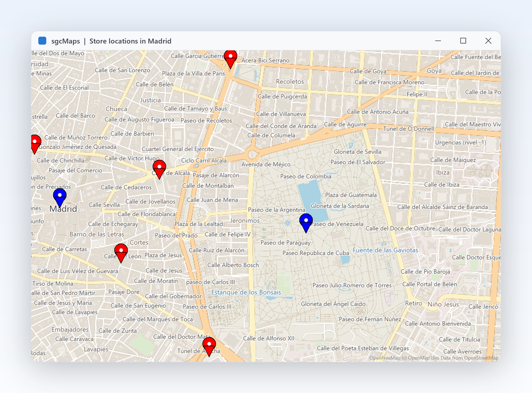The width and height of the screenshot is (532, 393).
Task: Click the Calle Alberto Bosch label
Action: click(x=233, y=265)
